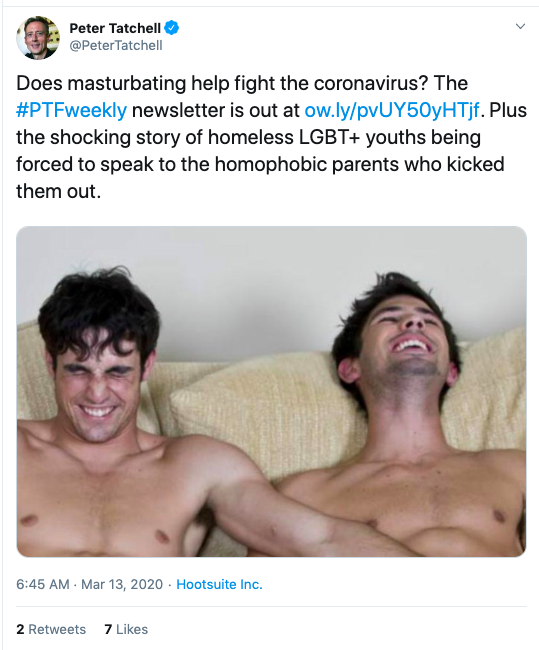Image resolution: width=539 pixels, height=650 pixels.
Task: Open the Peter Tatchell display name
Action: (x=115, y=28)
